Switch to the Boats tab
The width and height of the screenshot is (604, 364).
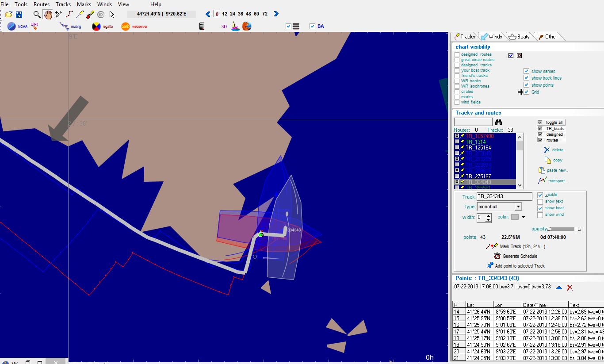[519, 36]
